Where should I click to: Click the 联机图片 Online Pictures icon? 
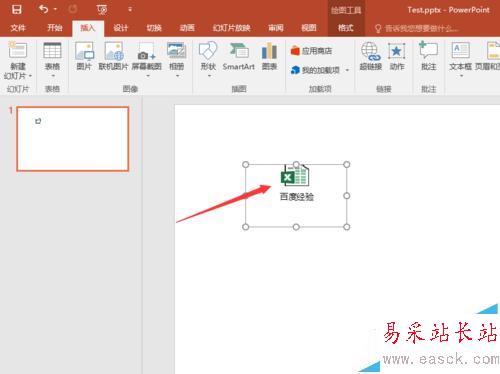[114, 51]
